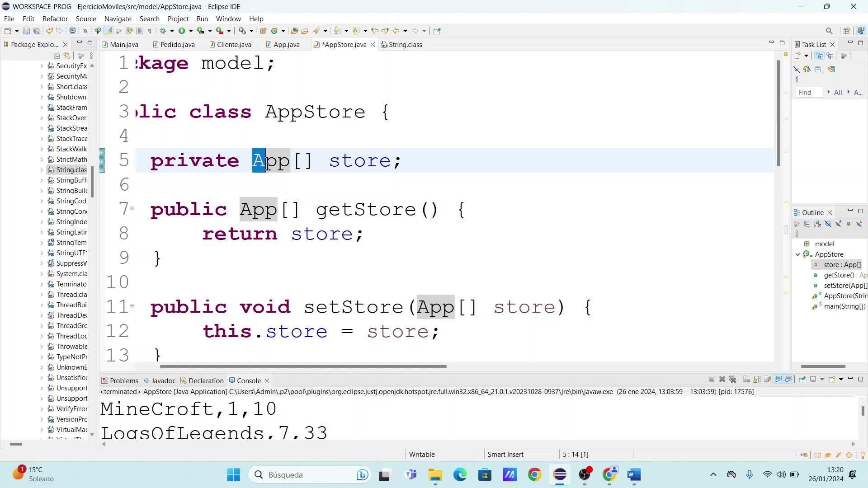Toggle Scroll Lock in Console toolbar

click(x=757, y=380)
